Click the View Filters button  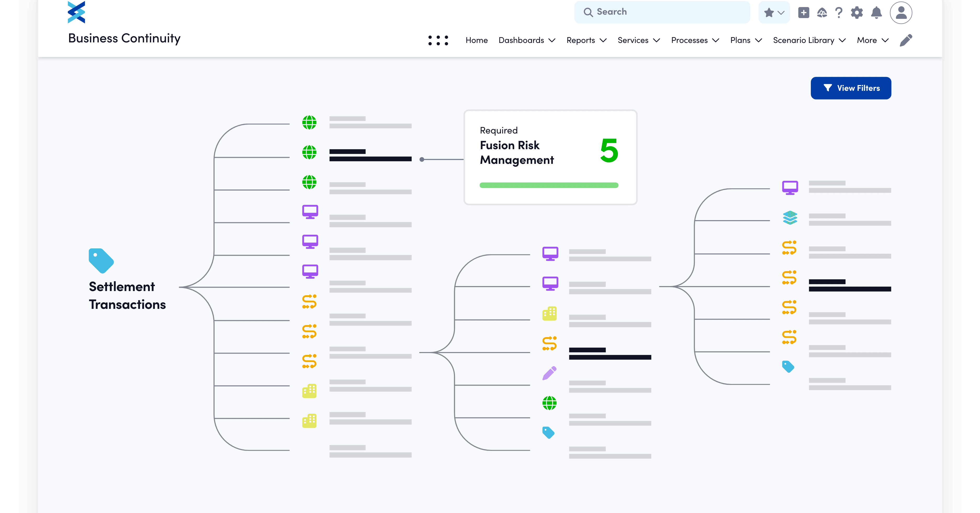point(851,88)
